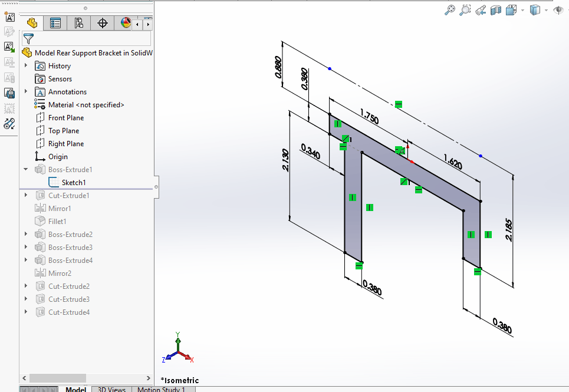Click the Previous View icon
Screen dimensions: 569x392
point(481,10)
